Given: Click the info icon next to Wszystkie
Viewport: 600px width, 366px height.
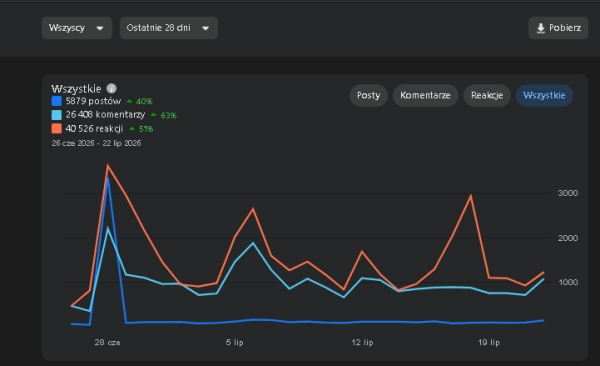Looking at the screenshot, I should 111,88.
